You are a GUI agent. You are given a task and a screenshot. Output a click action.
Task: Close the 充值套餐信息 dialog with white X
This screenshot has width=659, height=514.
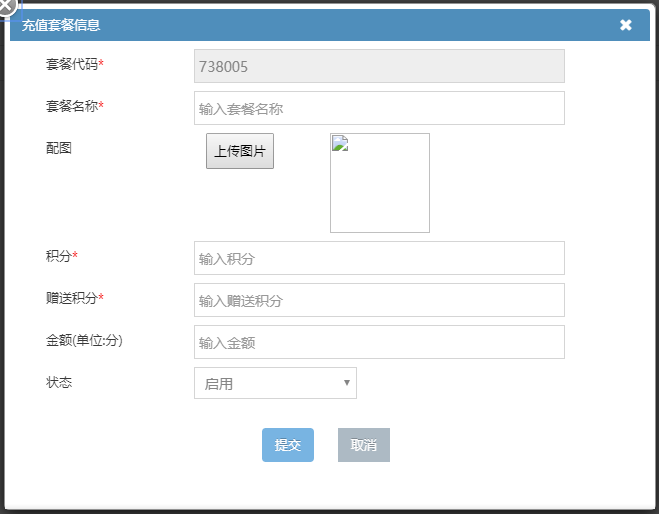coord(625,25)
